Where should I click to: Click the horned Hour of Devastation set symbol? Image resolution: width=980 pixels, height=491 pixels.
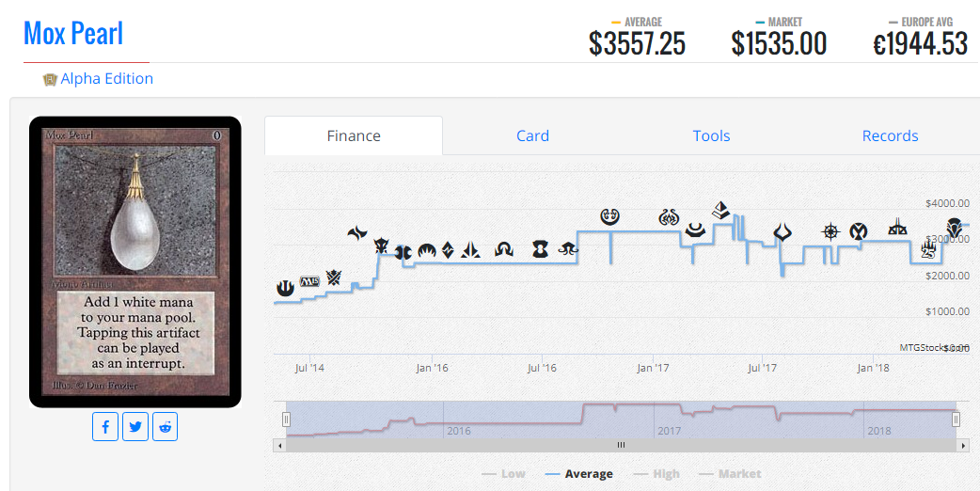pos(782,233)
